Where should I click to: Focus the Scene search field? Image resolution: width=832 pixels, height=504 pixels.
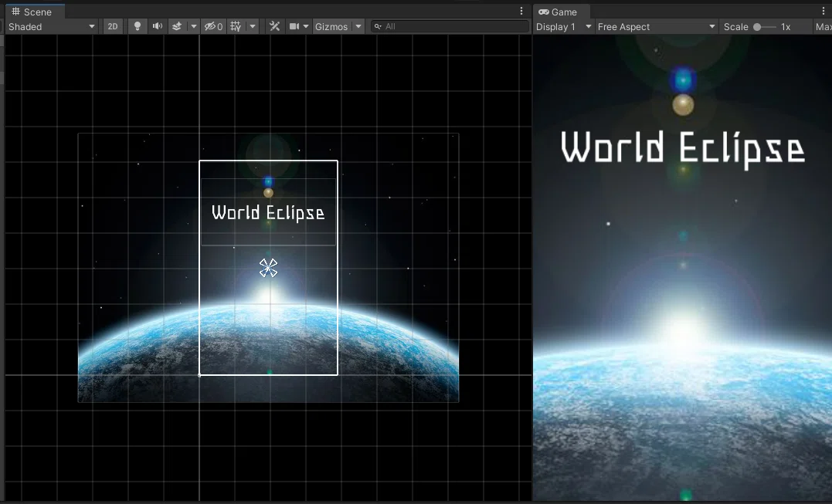450,26
